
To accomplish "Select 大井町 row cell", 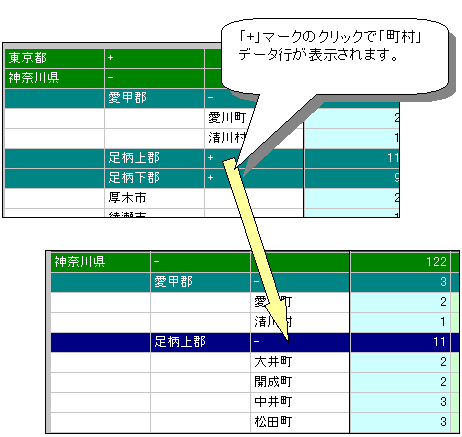I will click(x=300, y=362).
